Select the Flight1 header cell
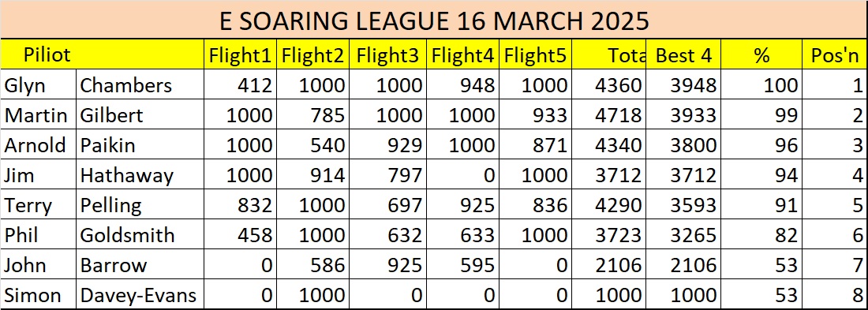868x310 pixels. coord(240,54)
